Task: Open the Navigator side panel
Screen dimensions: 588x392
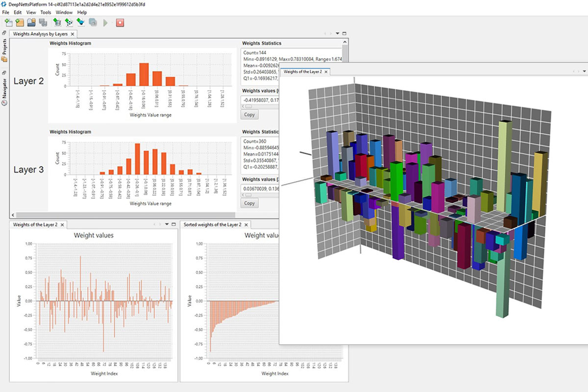Action: tap(4, 91)
